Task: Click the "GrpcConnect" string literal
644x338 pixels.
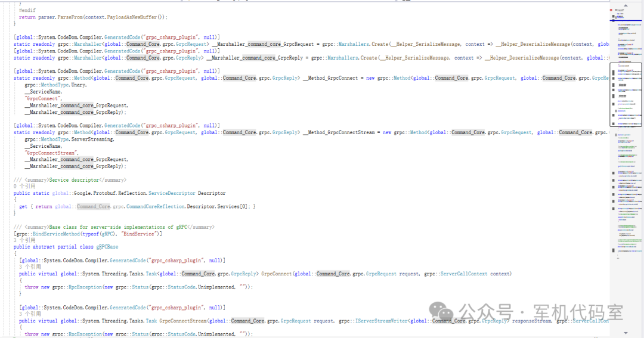Action: click(43, 98)
